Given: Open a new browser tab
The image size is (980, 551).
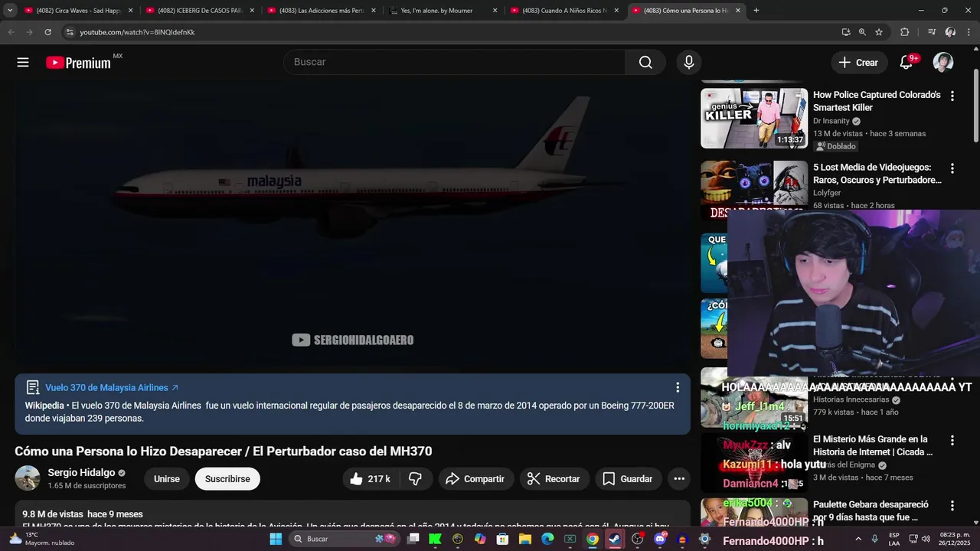Looking at the screenshot, I should pos(756,11).
